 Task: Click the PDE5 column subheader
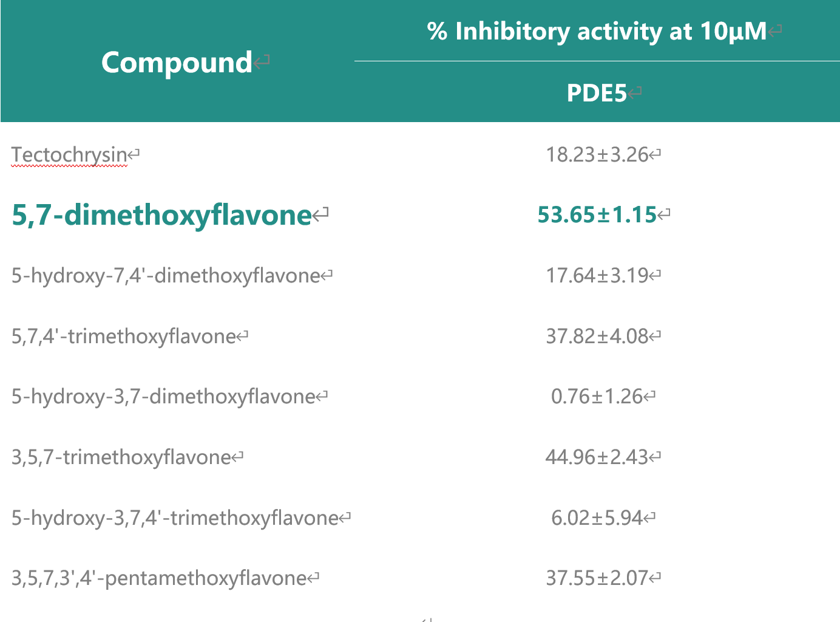pyautogui.click(x=596, y=93)
